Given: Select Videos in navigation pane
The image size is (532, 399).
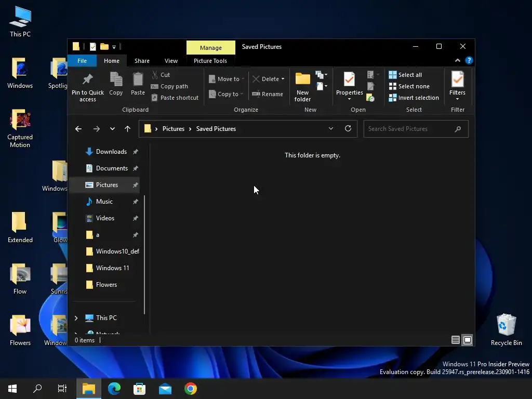Looking at the screenshot, I should click(x=104, y=218).
